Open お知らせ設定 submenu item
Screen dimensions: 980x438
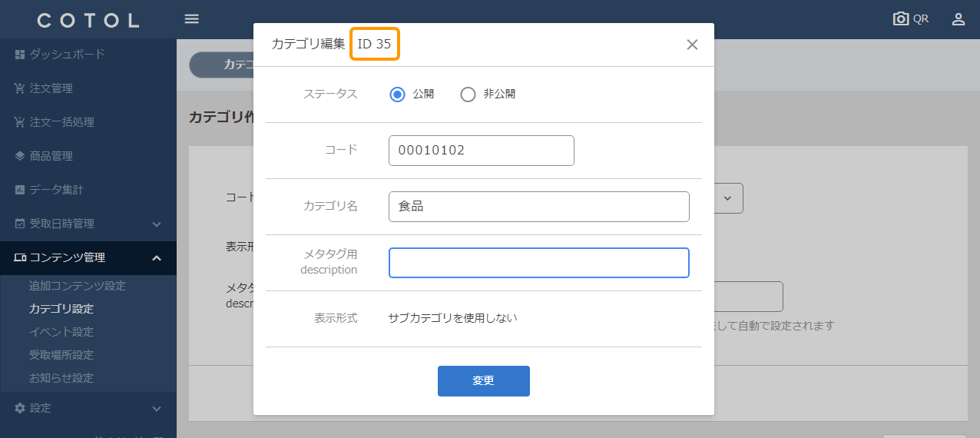[x=61, y=378]
